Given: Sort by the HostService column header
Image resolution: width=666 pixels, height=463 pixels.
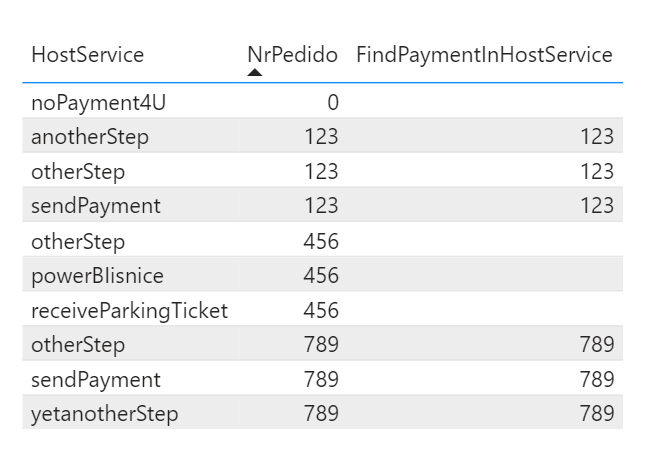Looking at the screenshot, I should (x=87, y=55).
